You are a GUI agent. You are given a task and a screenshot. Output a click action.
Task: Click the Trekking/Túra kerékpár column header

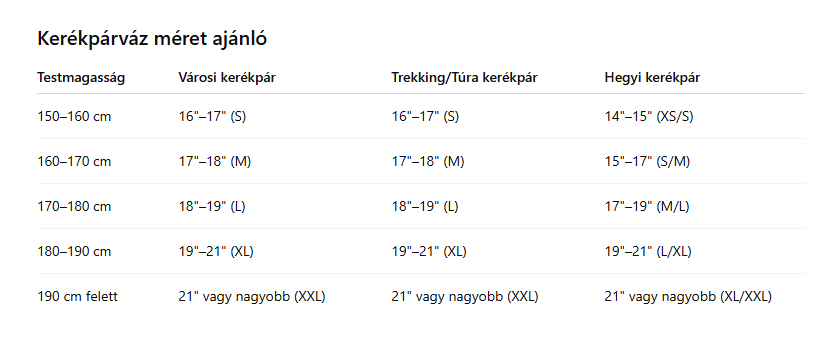[464, 78]
